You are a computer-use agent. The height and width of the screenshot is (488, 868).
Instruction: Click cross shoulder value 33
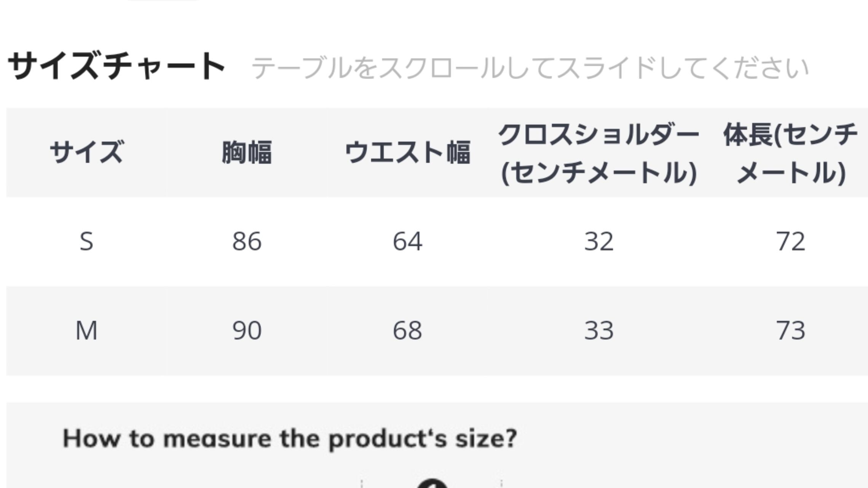point(599,331)
